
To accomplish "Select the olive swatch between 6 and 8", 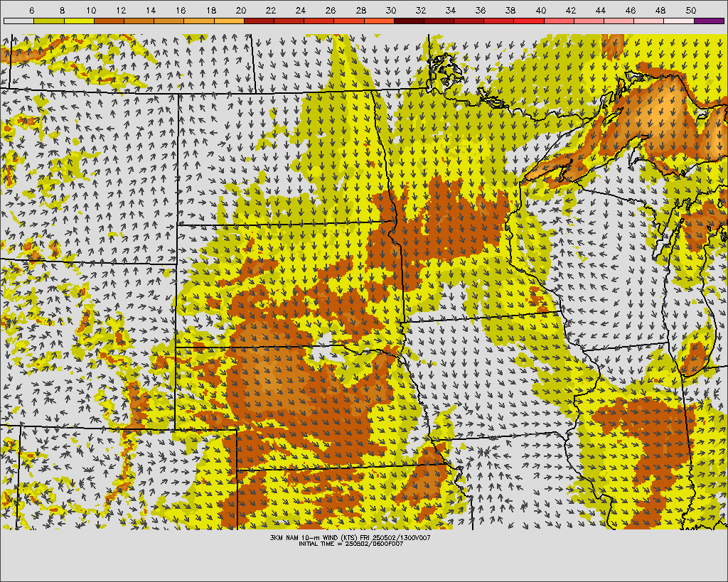I will (x=49, y=21).
